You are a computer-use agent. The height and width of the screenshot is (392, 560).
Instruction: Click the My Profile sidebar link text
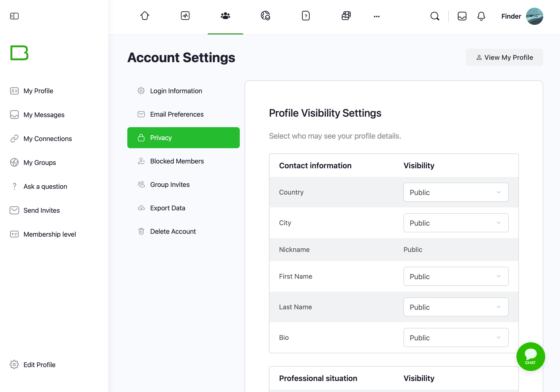[38, 91]
